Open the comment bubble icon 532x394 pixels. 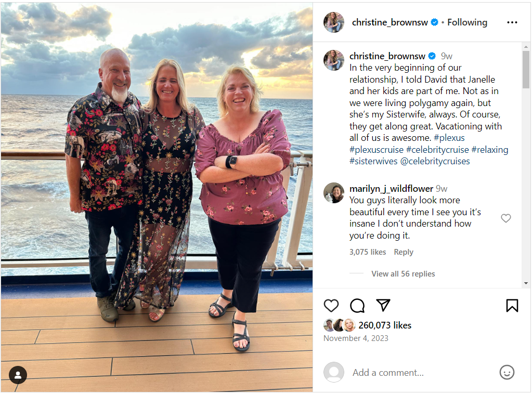pyautogui.click(x=357, y=306)
